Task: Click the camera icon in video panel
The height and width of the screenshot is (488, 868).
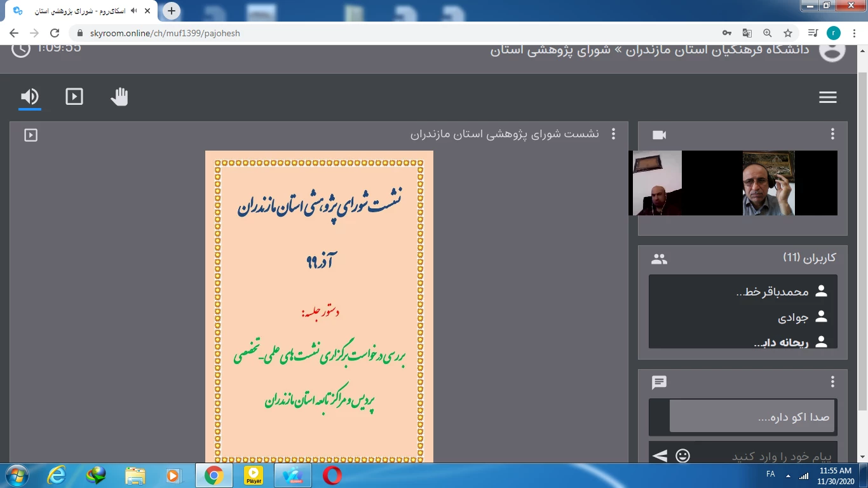Action: [x=659, y=135]
